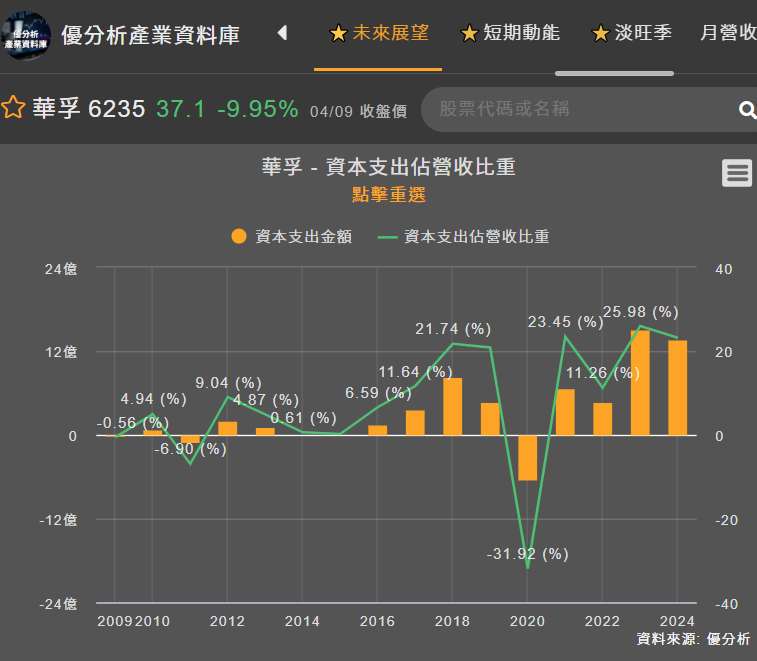The width and height of the screenshot is (757, 661).
Task: Click the -31.92 (%) data point label
Action: coord(527,553)
